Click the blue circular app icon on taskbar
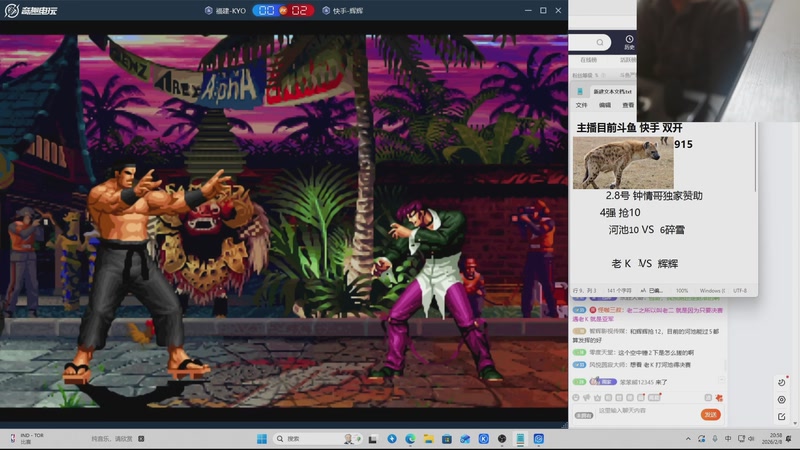The width and height of the screenshot is (800, 450). click(x=392, y=439)
